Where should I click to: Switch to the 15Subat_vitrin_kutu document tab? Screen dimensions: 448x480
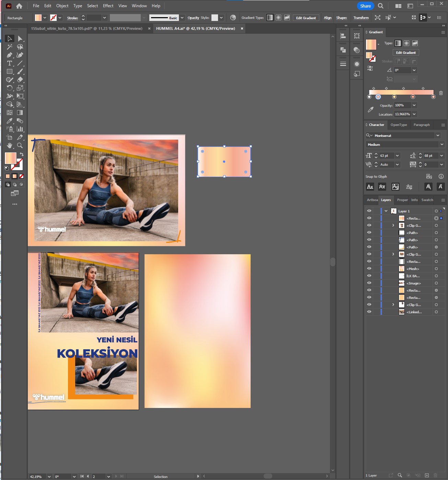pyautogui.click(x=87, y=28)
